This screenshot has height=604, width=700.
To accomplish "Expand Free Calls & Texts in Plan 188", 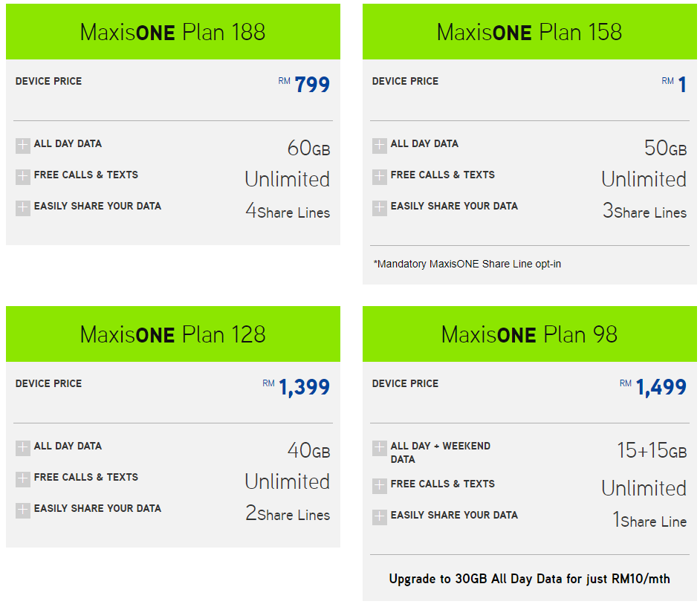I will click(x=23, y=177).
